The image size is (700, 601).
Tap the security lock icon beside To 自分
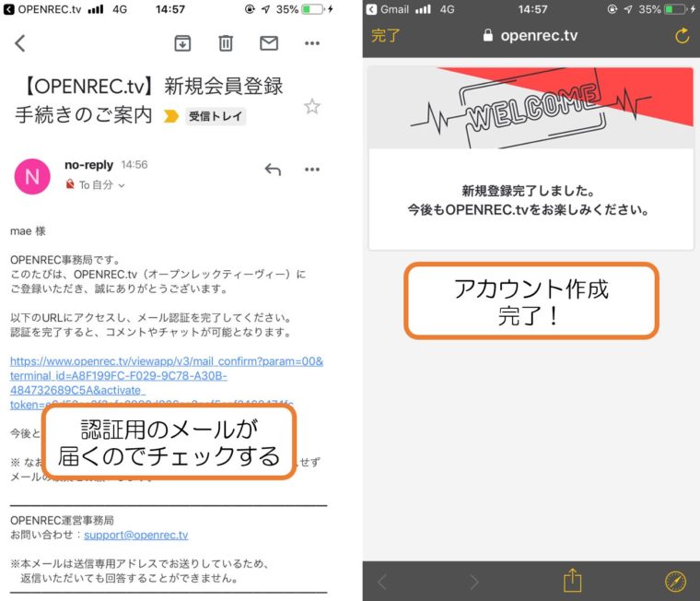pos(70,184)
